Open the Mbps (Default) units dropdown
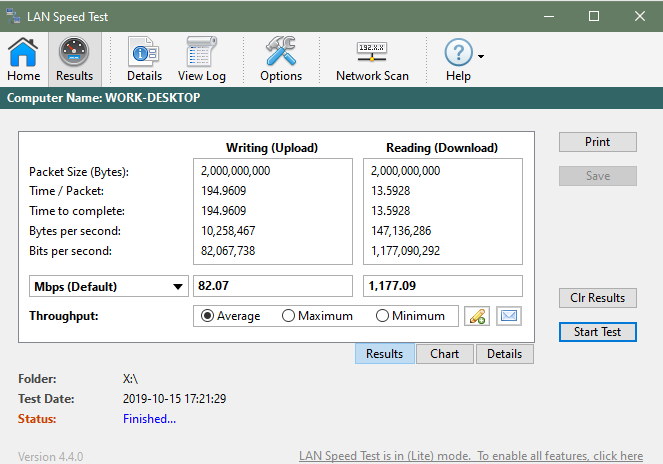This screenshot has width=663, height=464. point(109,286)
